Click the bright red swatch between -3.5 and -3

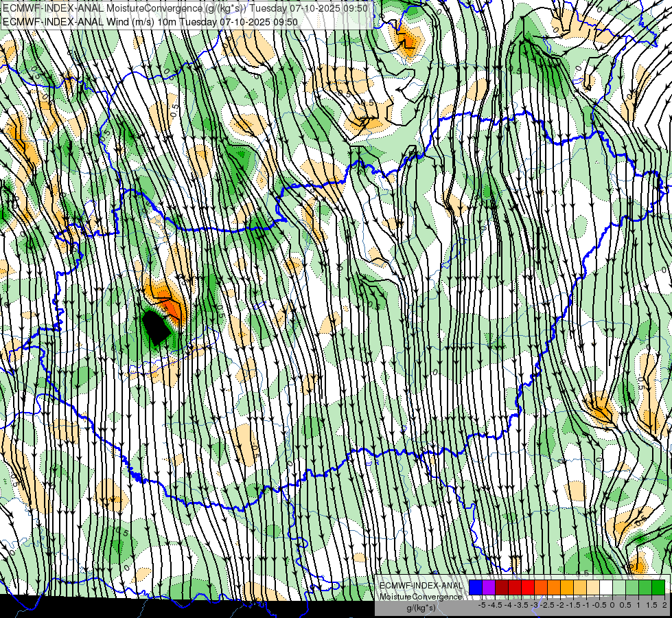pyautogui.click(x=528, y=588)
